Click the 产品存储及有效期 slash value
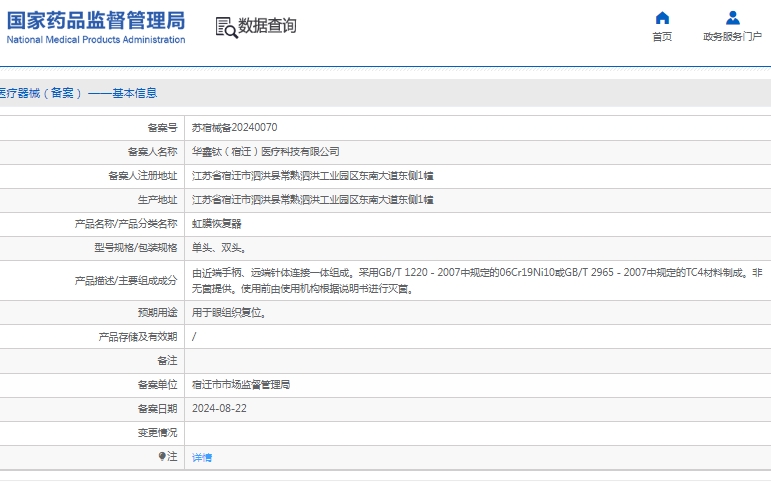This screenshot has width=771, height=490. 194,337
